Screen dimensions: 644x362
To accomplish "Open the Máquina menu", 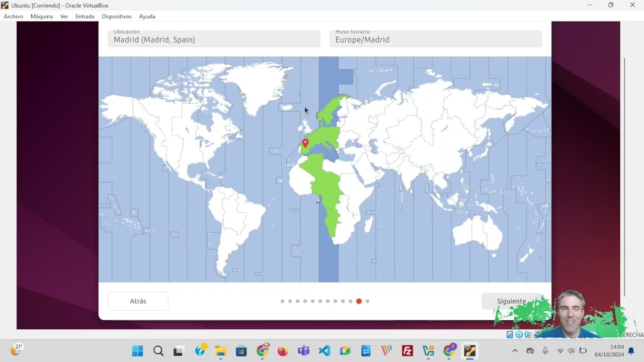I will [x=42, y=16].
